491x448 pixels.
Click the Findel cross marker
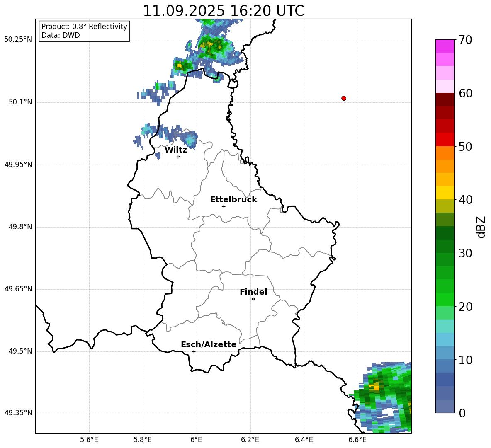point(253,299)
